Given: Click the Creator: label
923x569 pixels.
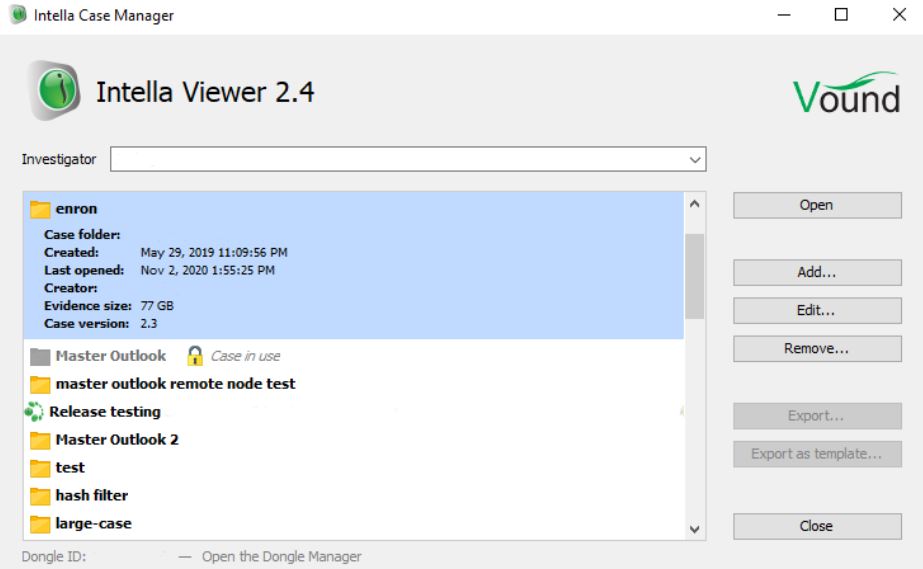Looking at the screenshot, I should (x=71, y=288).
